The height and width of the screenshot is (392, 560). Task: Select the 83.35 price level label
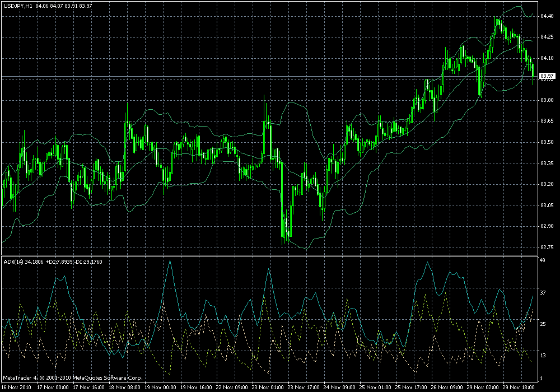(547, 164)
